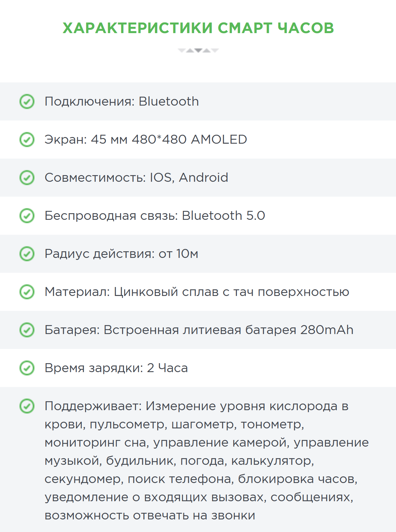Click the Экран: 45 мм 480*480 AMOLED text
396x532 pixels.
146,139
